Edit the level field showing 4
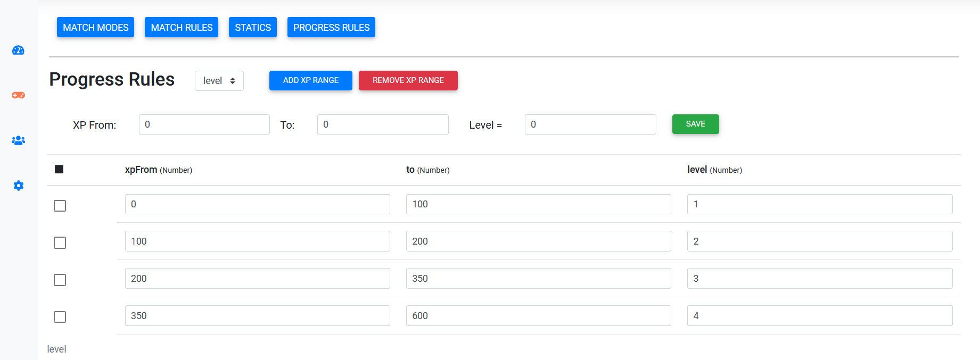The image size is (980, 360). click(x=820, y=316)
